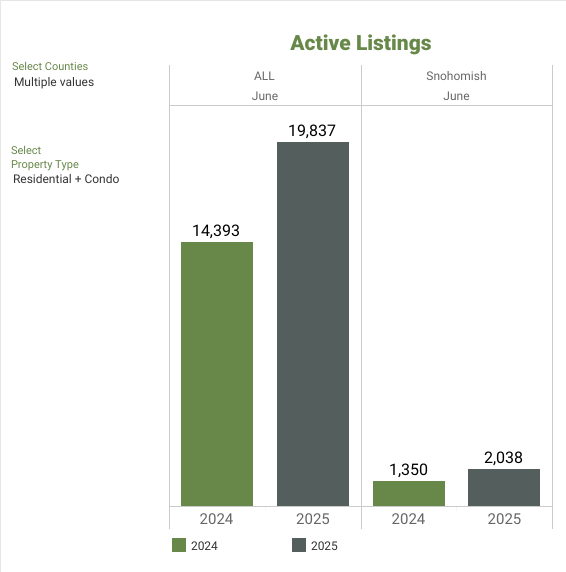Click the dark gray 2025 legend swatch
The height and width of the screenshot is (572, 566).
[x=299, y=545]
